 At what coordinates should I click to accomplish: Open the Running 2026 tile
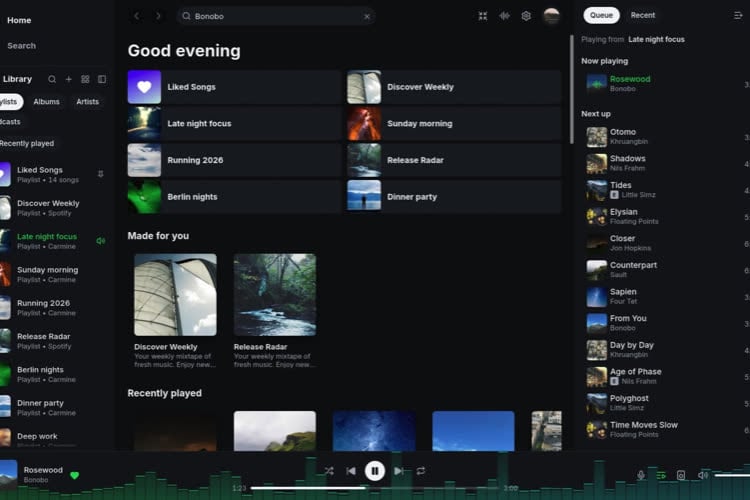pyautogui.click(x=234, y=160)
